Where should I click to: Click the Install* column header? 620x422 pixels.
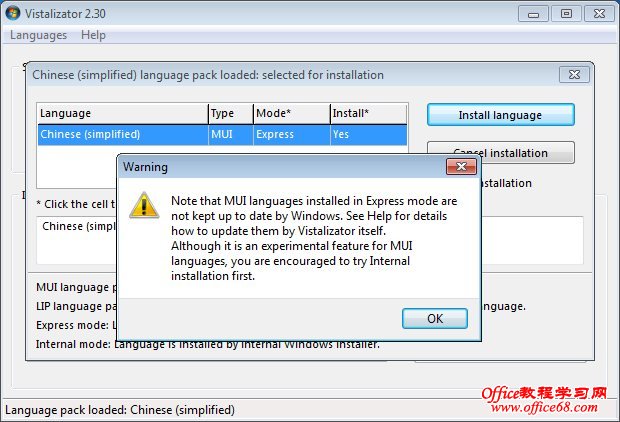(369, 114)
